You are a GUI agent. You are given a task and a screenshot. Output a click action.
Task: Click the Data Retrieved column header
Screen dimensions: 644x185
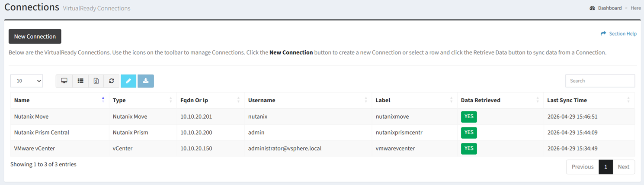point(500,100)
